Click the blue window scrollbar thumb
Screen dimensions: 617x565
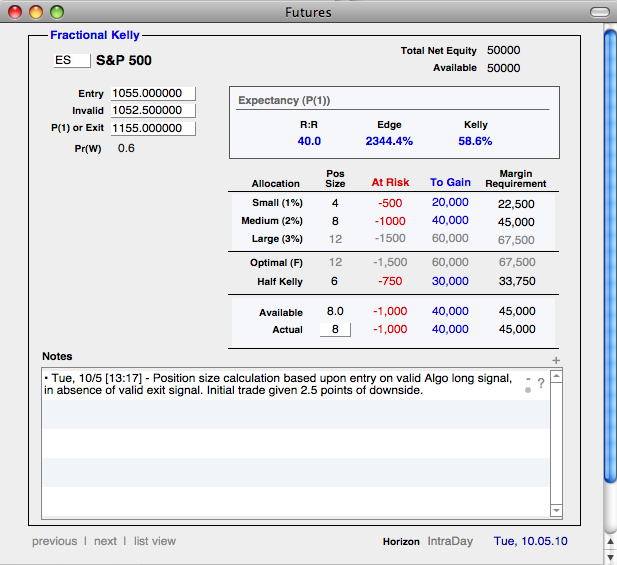click(610, 256)
